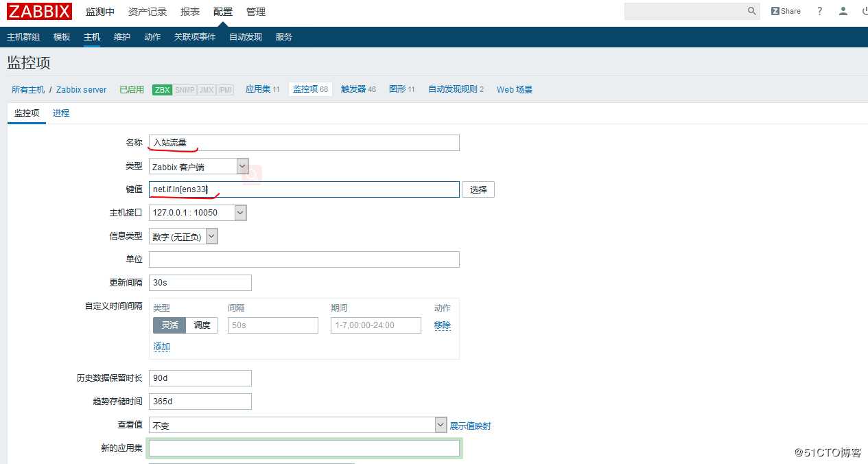This screenshot has width=868, height=464.
Task: Open Web 场景 link
Action: [515, 90]
